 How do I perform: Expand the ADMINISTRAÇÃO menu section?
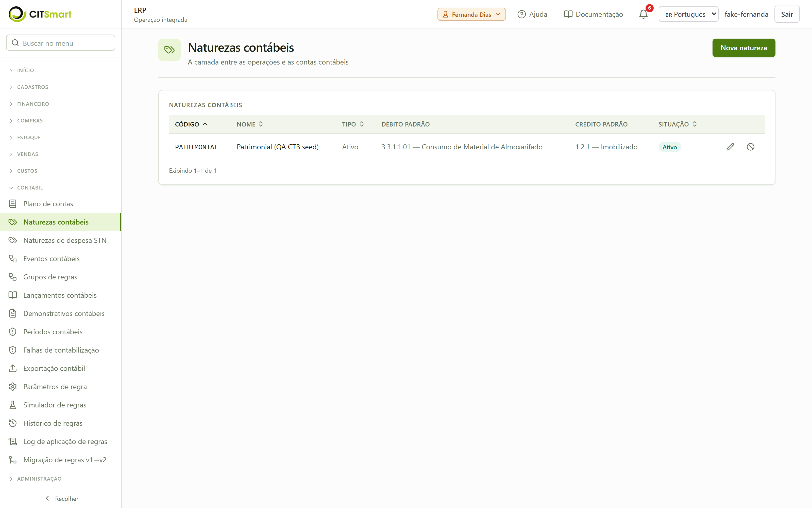tap(61, 479)
